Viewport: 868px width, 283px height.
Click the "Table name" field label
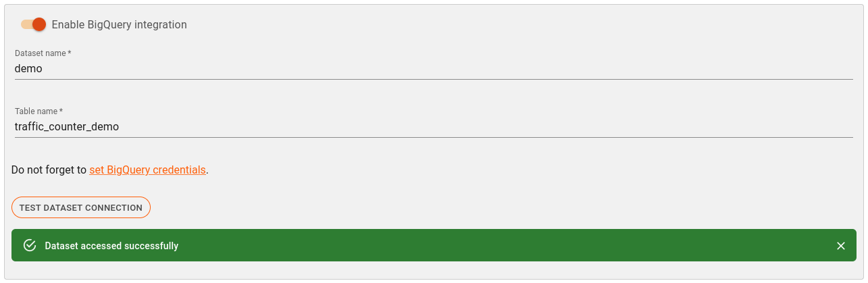tap(36, 111)
